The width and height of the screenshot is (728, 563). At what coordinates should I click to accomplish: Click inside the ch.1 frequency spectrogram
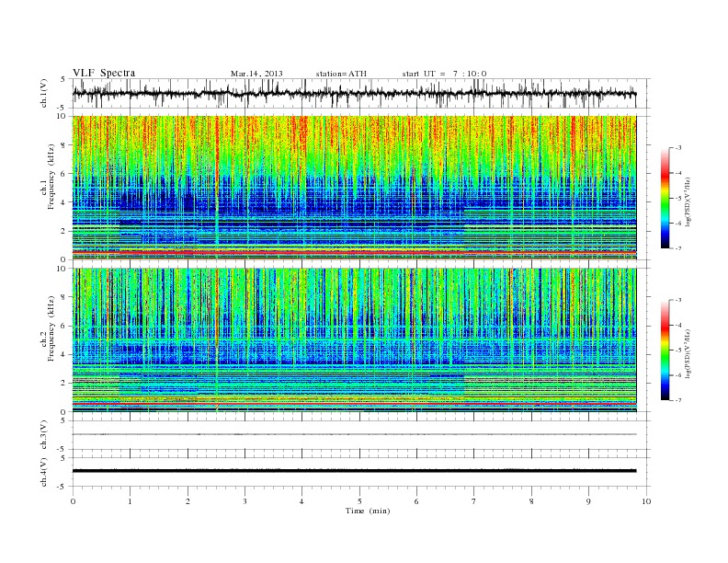[354, 188]
